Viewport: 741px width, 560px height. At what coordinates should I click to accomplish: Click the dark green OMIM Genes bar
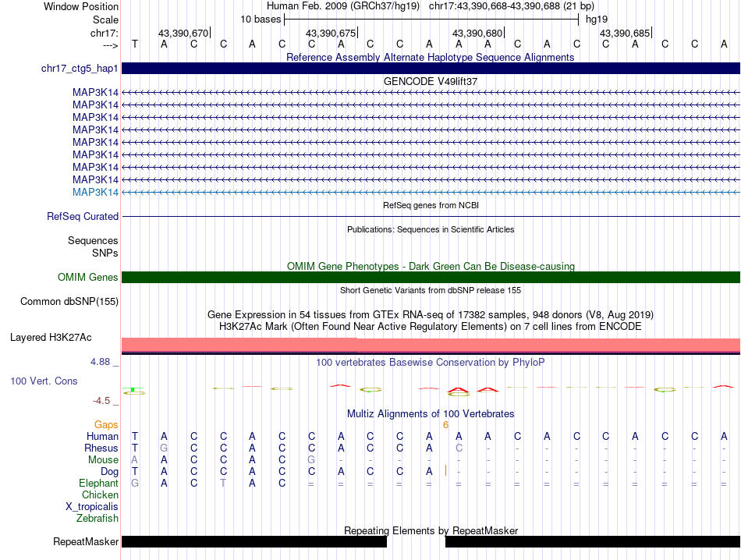coord(431,278)
